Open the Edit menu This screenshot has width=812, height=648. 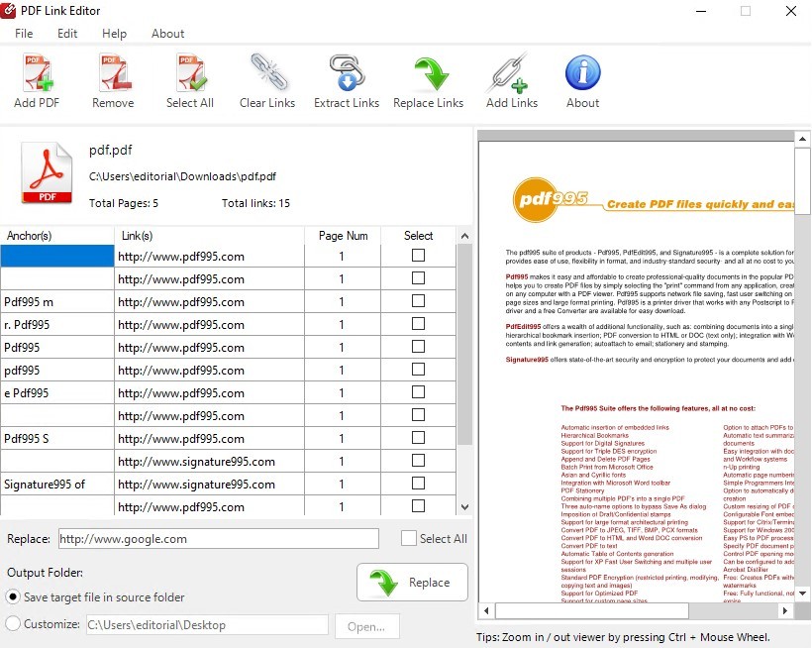[67, 34]
